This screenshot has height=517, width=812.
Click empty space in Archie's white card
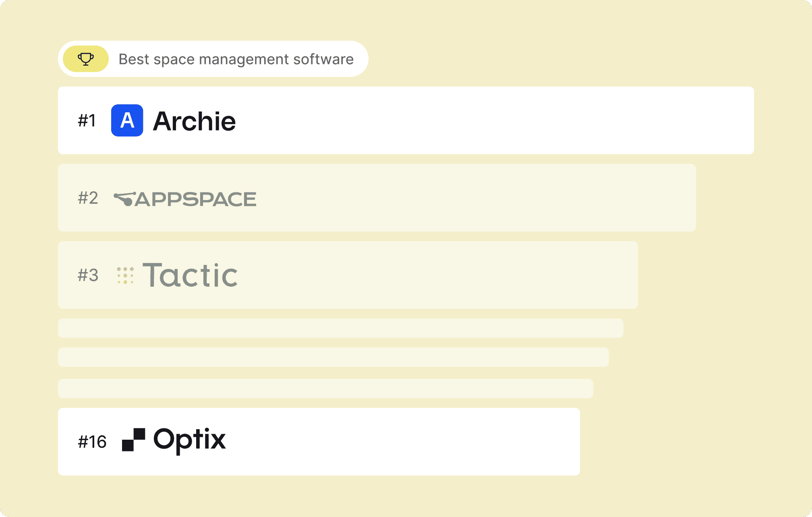tap(483, 120)
